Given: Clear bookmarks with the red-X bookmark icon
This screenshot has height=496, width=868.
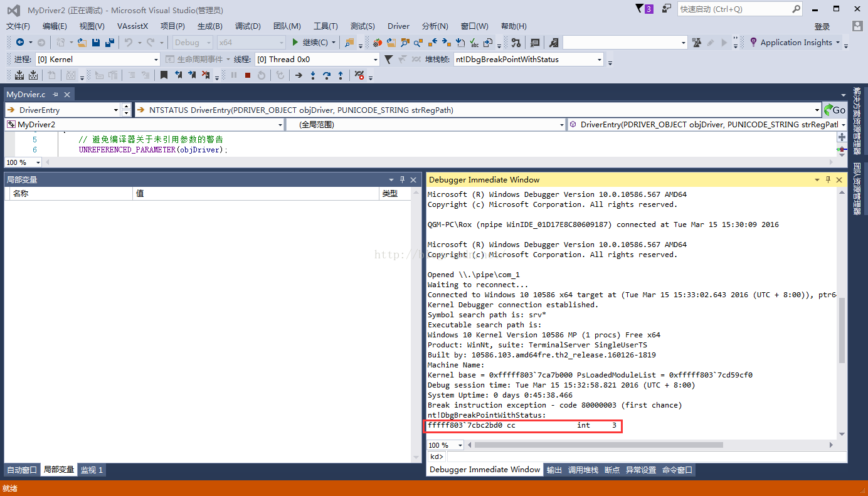Looking at the screenshot, I should pos(206,75).
